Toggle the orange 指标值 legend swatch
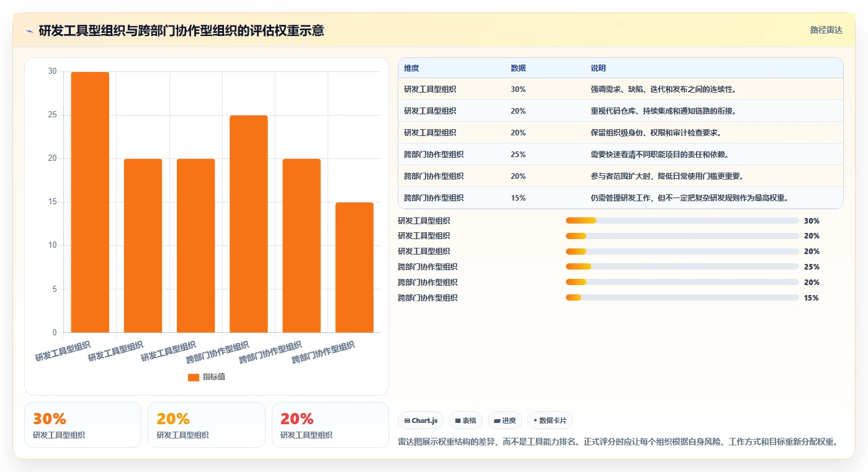This screenshot has height=472, width=868. pyautogui.click(x=193, y=377)
